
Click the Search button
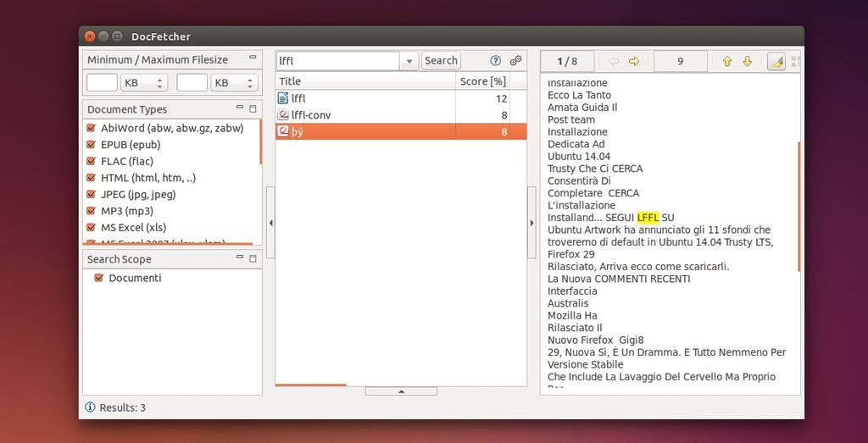coord(441,61)
